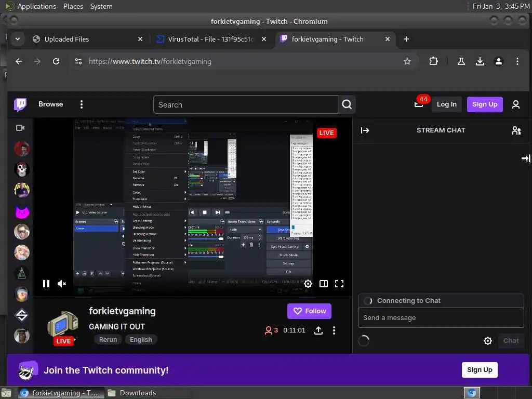Open the Chrome Labs flask icon

pyautogui.click(x=461, y=61)
